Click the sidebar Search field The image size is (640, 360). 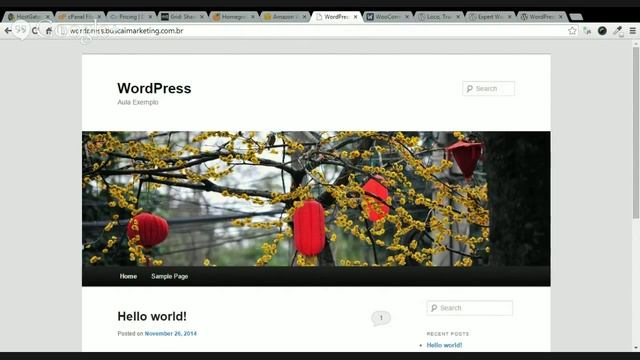pos(470,308)
